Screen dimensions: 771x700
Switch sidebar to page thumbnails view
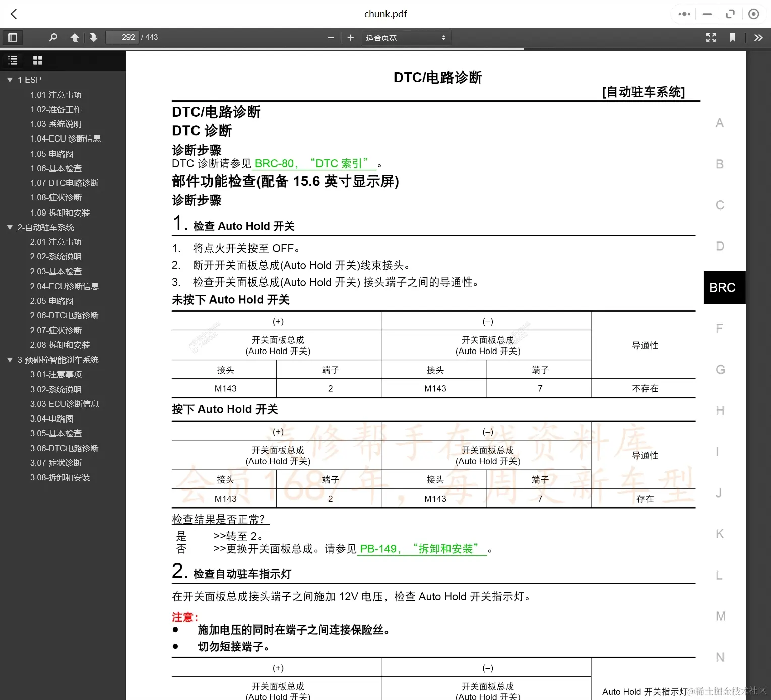click(37, 60)
